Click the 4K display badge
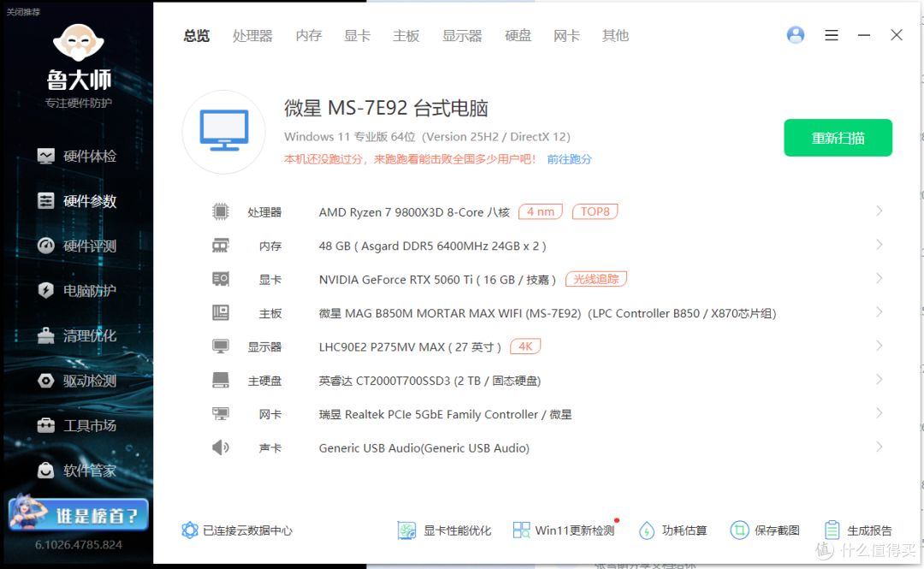 525,347
